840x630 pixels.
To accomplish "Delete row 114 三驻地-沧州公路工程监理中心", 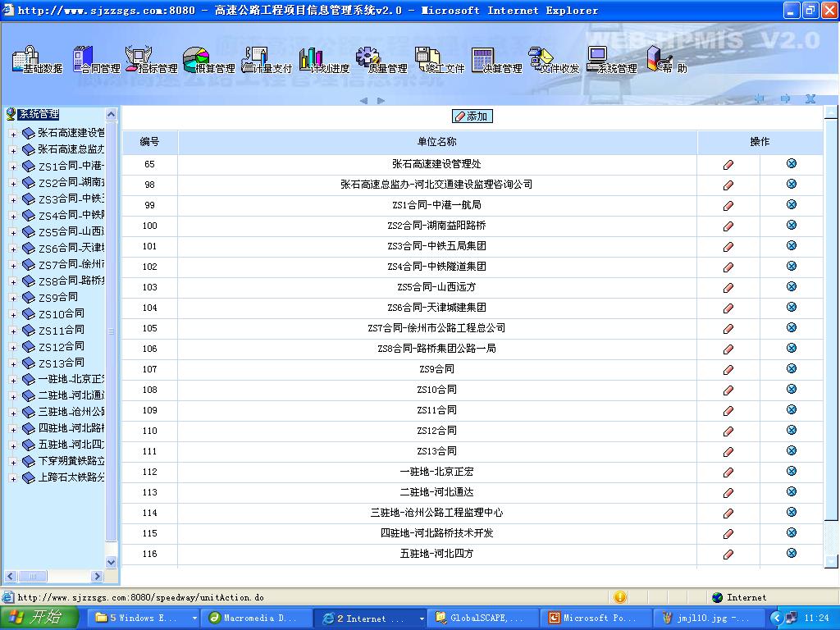I will click(x=792, y=512).
